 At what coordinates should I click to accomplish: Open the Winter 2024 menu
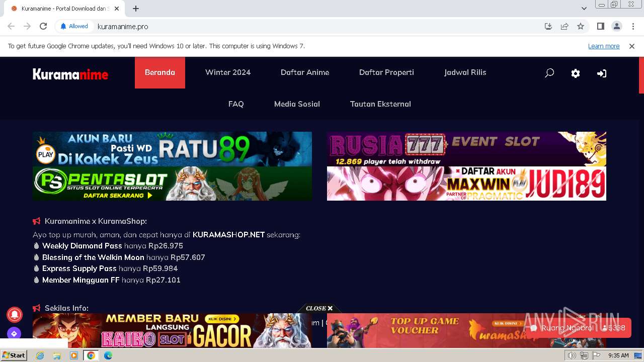pyautogui.click(x=228, y=72)
